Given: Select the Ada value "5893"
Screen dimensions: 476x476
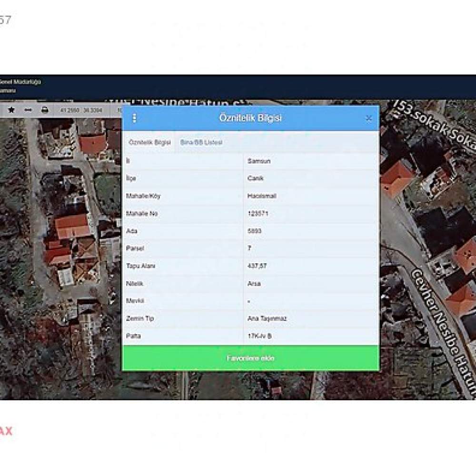Looking at the screenshot, I should click(x=254, y=231).
